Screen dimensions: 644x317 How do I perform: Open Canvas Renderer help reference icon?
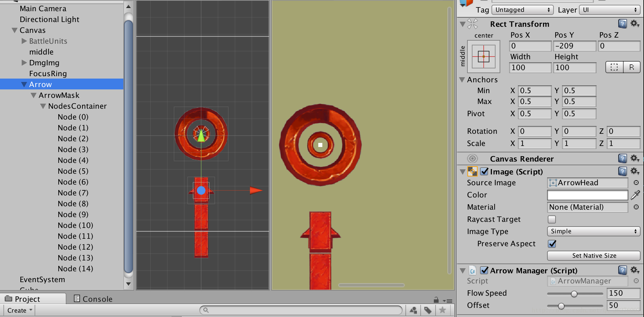(622, 158)
